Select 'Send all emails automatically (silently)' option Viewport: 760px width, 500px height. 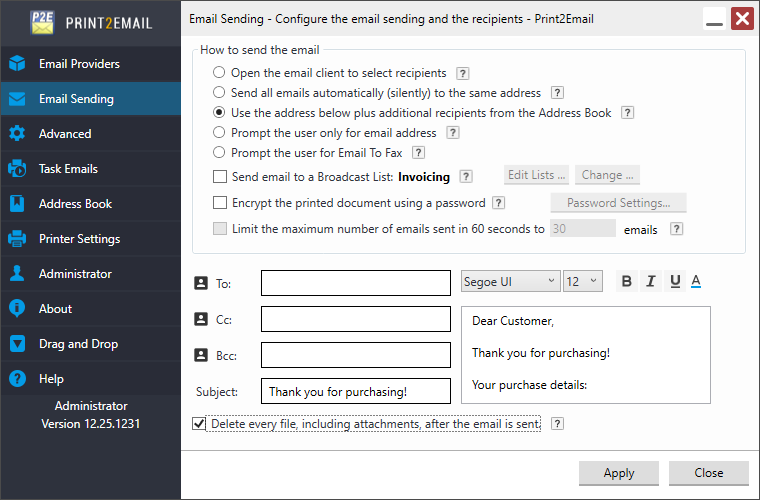coord(219,92)
